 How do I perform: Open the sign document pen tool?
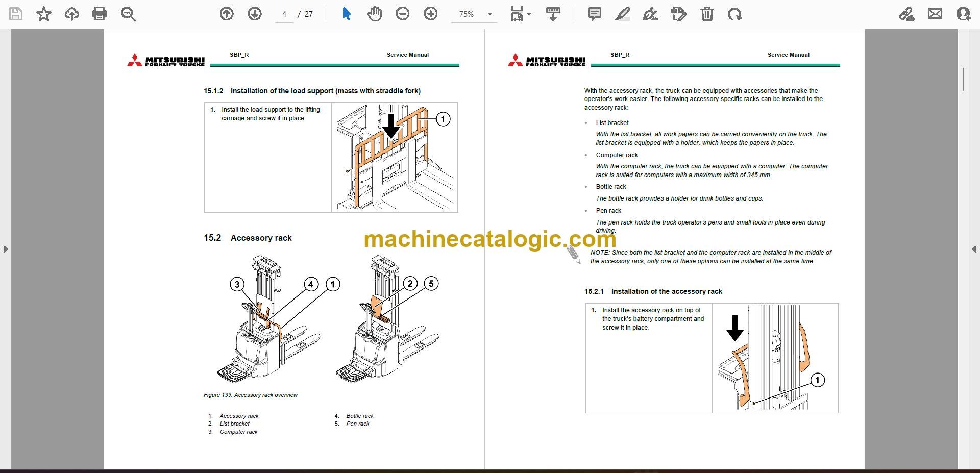coord(650,14)
